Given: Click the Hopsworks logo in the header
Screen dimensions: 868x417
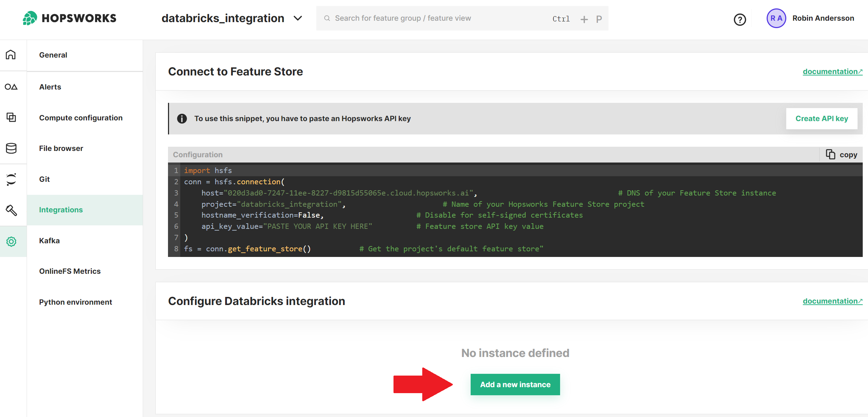Looking at the screenshot, I should [x=69, y=18].
